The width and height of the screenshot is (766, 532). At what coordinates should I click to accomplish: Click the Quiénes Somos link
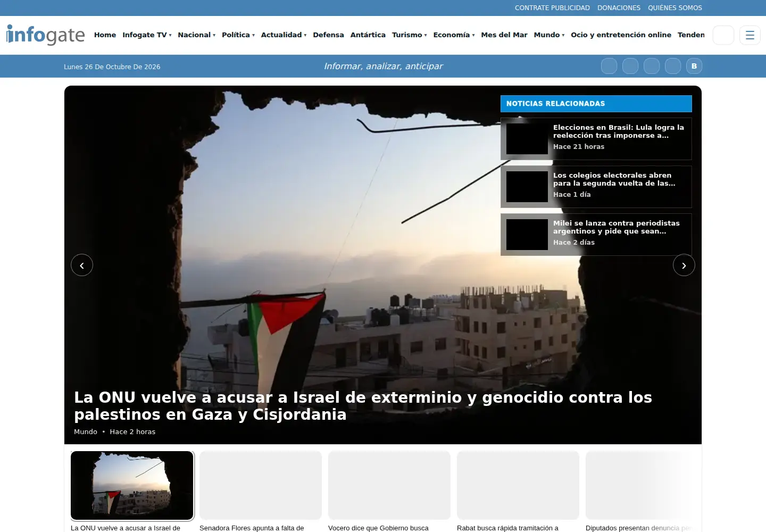coord(675,8)
